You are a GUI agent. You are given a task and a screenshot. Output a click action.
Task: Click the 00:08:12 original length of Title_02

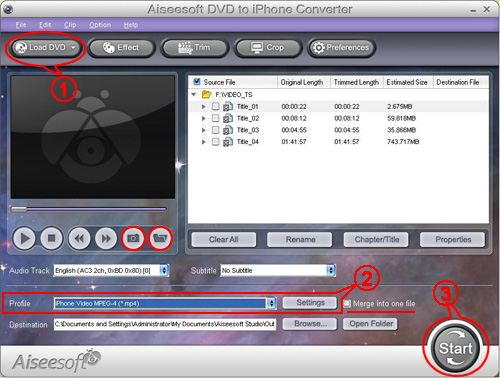[294, 118]
